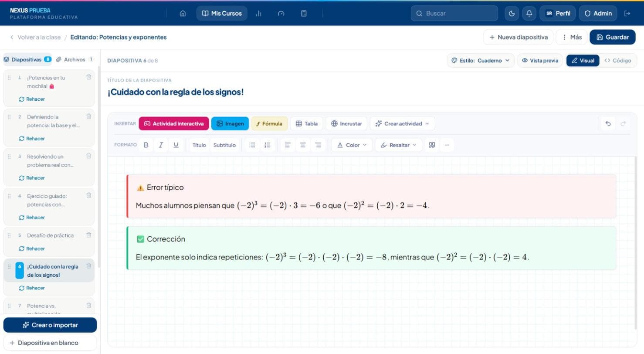Image resolution: width=644 pixels, height=354 pixels.
Task: Open the Perfil menu
Action: [558, 14]
